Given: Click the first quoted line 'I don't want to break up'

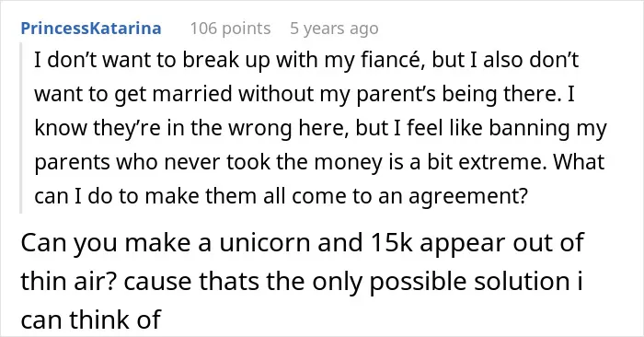Looking at the screenshot, I should [x=306, y=60].
